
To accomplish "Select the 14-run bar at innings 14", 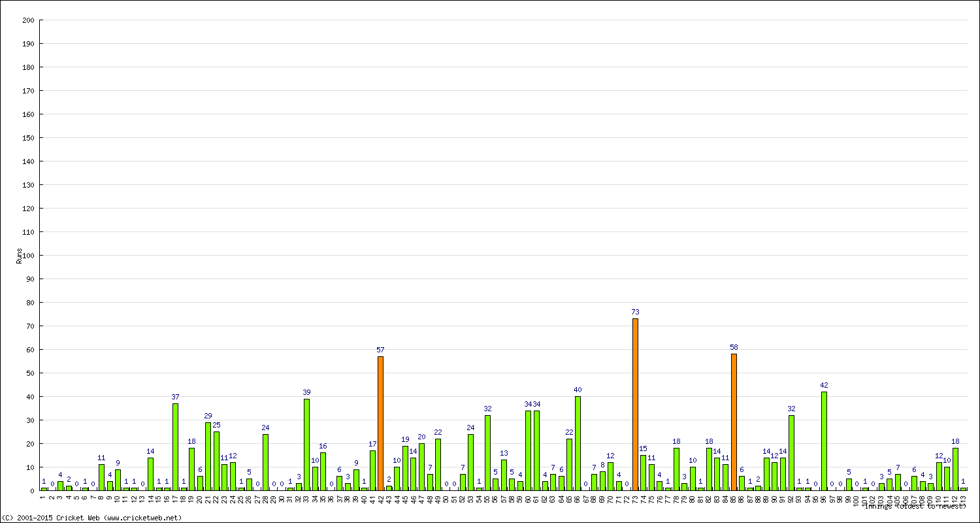I will (x=150, y=474).
